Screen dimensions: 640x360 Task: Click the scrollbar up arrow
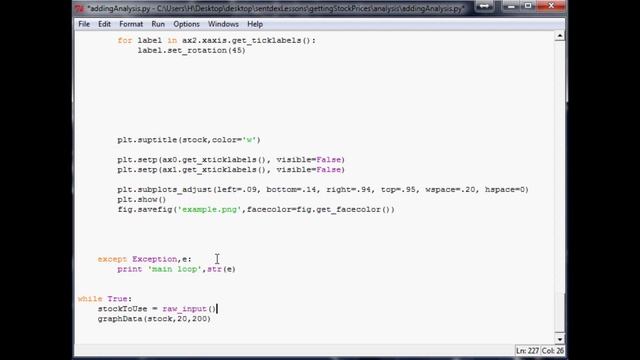click(x=560, y=36)
